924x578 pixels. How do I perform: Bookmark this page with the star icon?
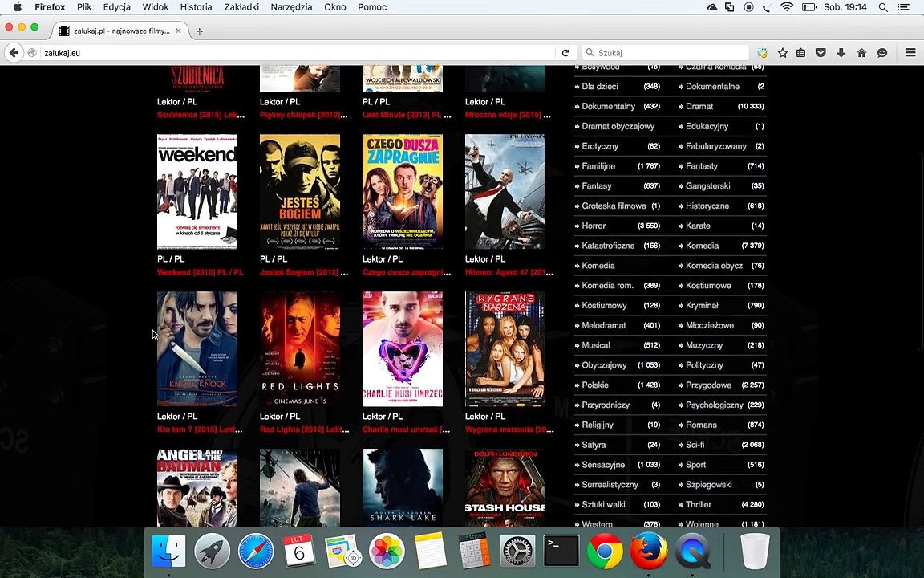pos(783,52)
